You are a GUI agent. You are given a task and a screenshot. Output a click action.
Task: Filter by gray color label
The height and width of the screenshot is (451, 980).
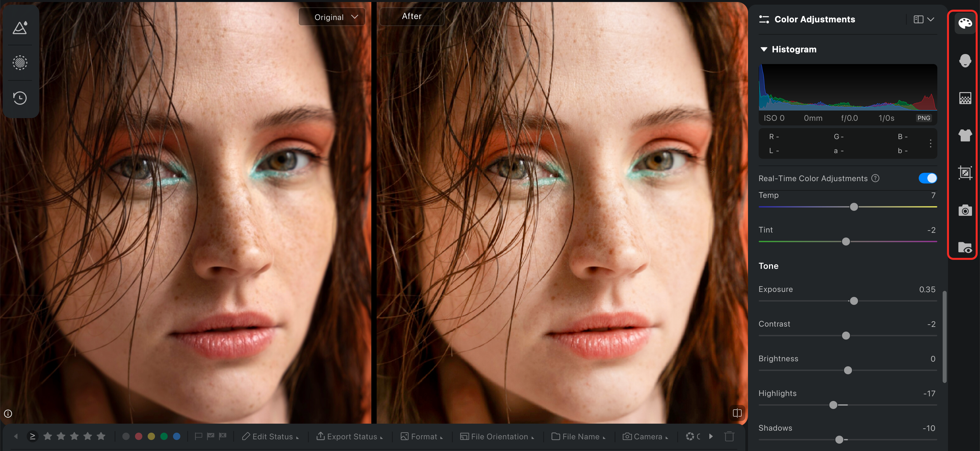pyautogui.click(x=126, y=436)
